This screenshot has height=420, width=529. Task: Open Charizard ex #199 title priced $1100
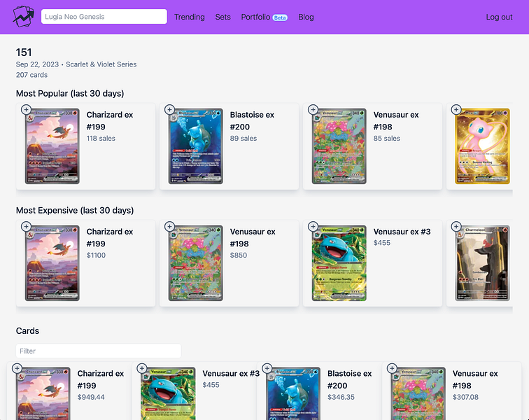click(110, 237)
